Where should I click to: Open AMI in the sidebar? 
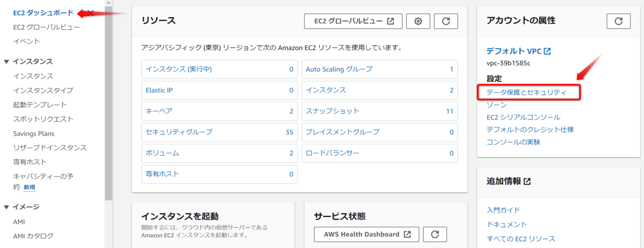click(19, 222)
